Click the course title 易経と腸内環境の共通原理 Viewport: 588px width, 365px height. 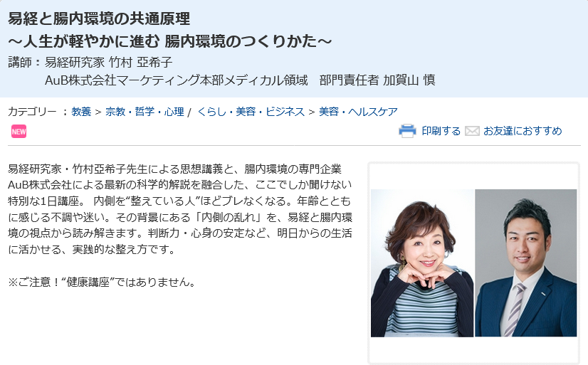99,18
